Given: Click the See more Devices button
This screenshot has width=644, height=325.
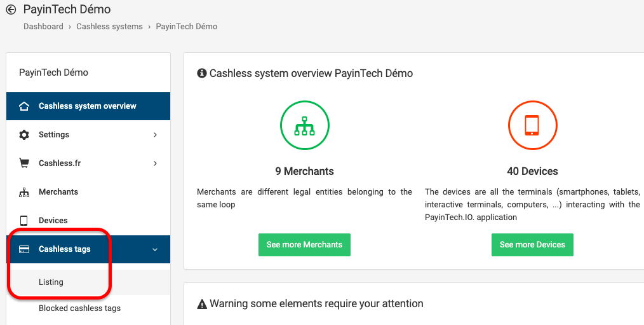Looking at the screenshot, I should (532, 245).
